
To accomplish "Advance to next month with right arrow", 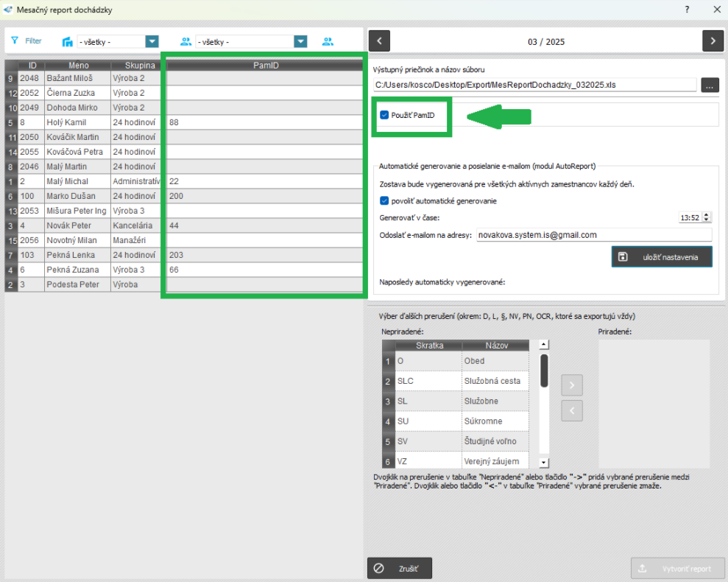I will coord(713,41).
